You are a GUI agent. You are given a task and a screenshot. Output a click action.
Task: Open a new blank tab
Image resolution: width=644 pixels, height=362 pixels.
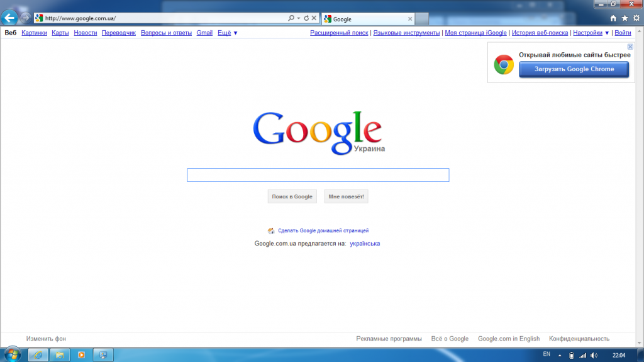pyautogui.click(x=422, y=19)
